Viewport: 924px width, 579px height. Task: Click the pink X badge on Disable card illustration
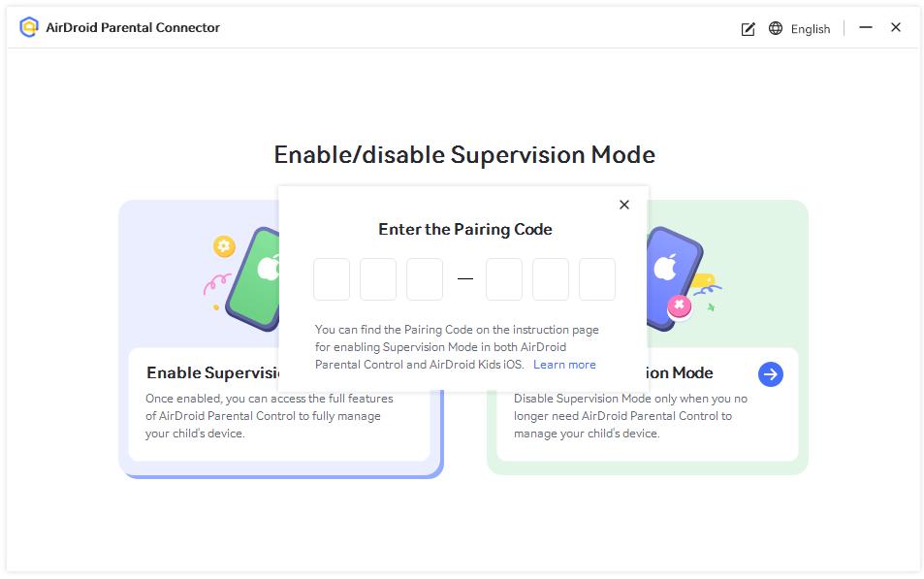click(x=681, y=306)
